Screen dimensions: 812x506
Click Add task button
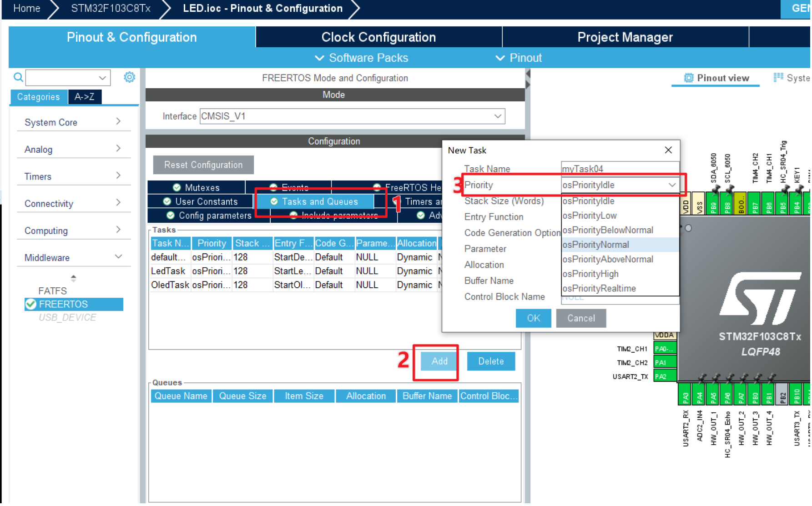(439, 361)
